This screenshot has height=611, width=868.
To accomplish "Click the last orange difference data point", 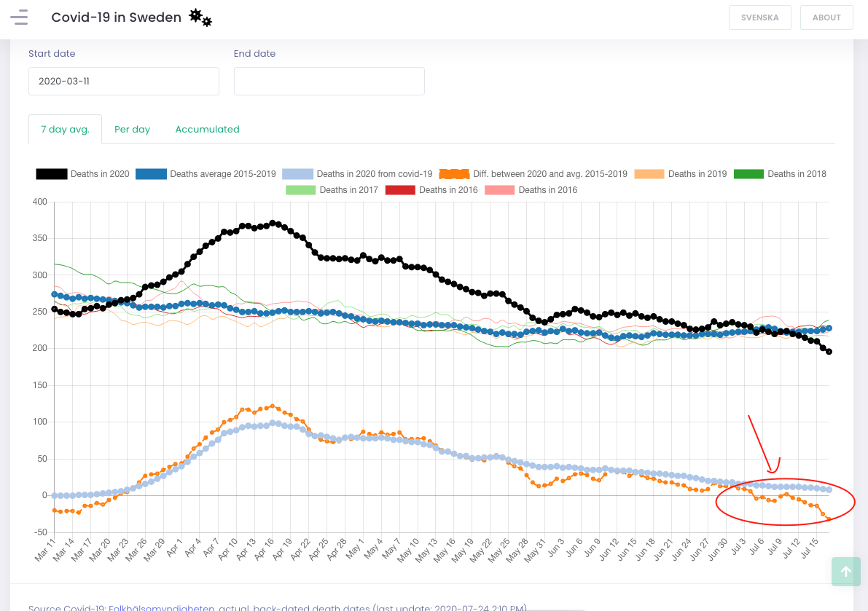I will coord(829,519).
